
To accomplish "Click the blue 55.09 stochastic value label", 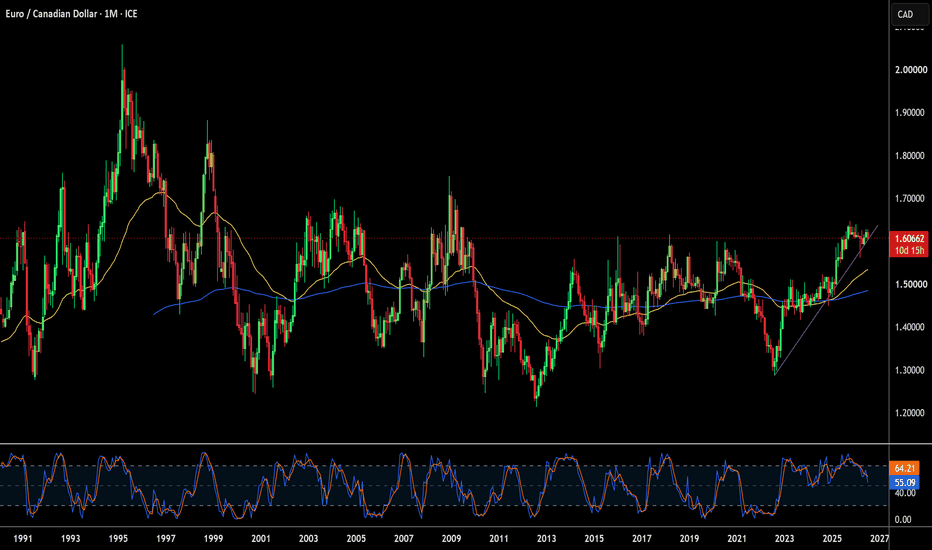I will [x=904, y=483].
